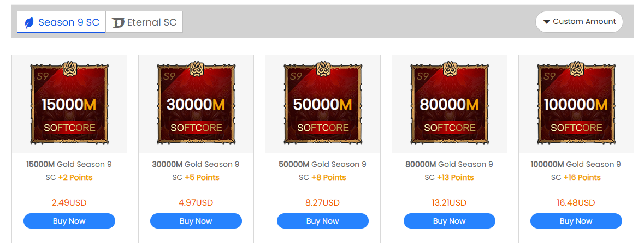Click the +8 Points bonus text
This screenshot has width=644, height=246.
pos(329,177)
